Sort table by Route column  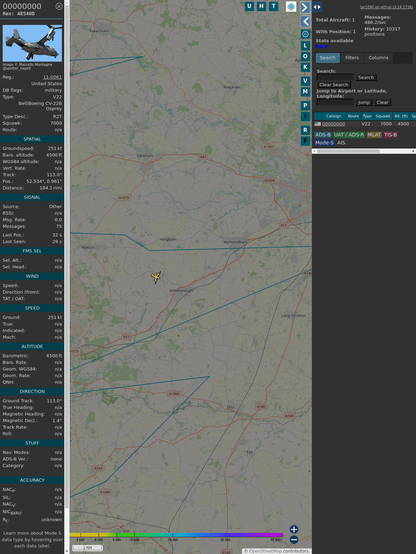coord(353,116)
